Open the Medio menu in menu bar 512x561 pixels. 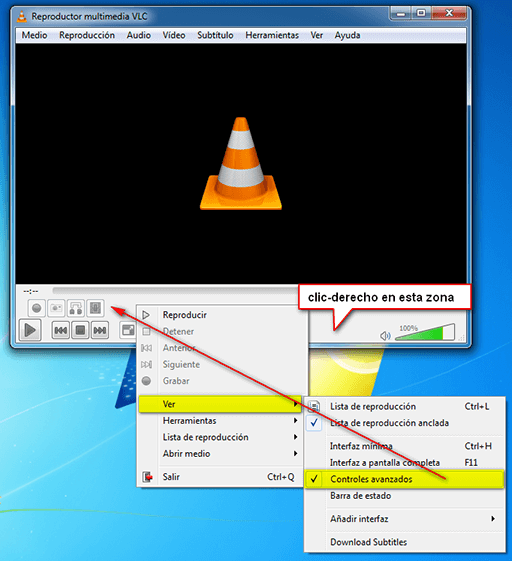[x=34, y=35]
